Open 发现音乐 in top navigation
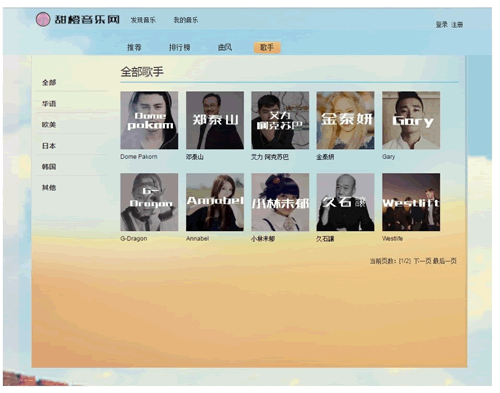 tap(143, 20)
